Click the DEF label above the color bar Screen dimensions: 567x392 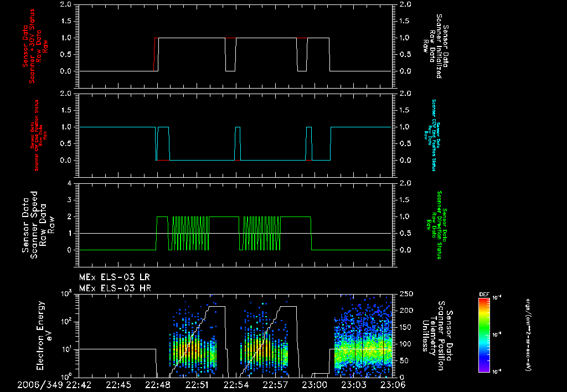tap(484, 295)
